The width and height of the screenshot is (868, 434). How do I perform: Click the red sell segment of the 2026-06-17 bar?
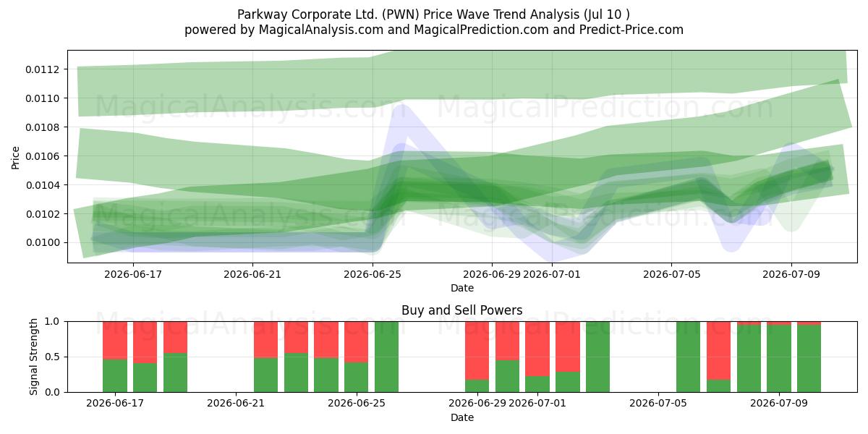point(115,340)
